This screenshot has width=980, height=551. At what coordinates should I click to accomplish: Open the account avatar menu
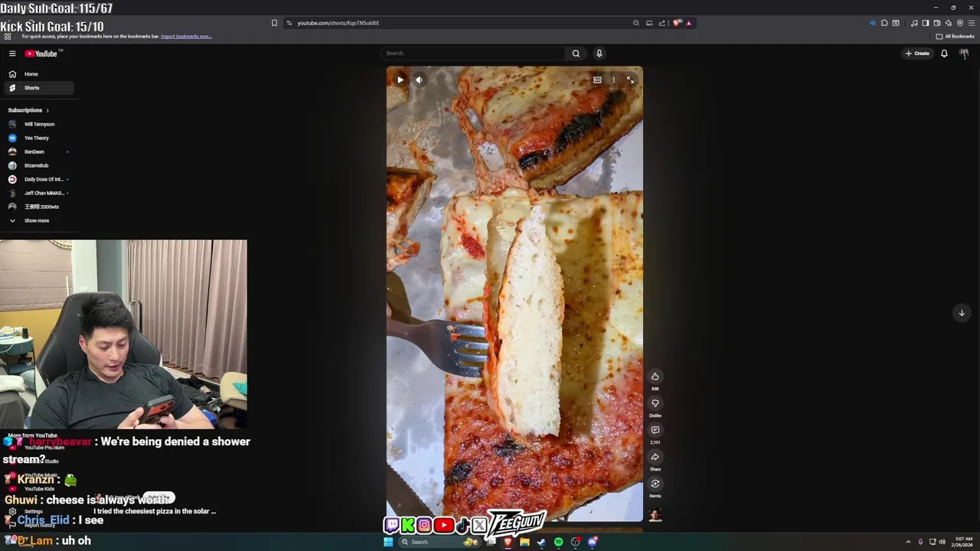(x=964, y=54)
